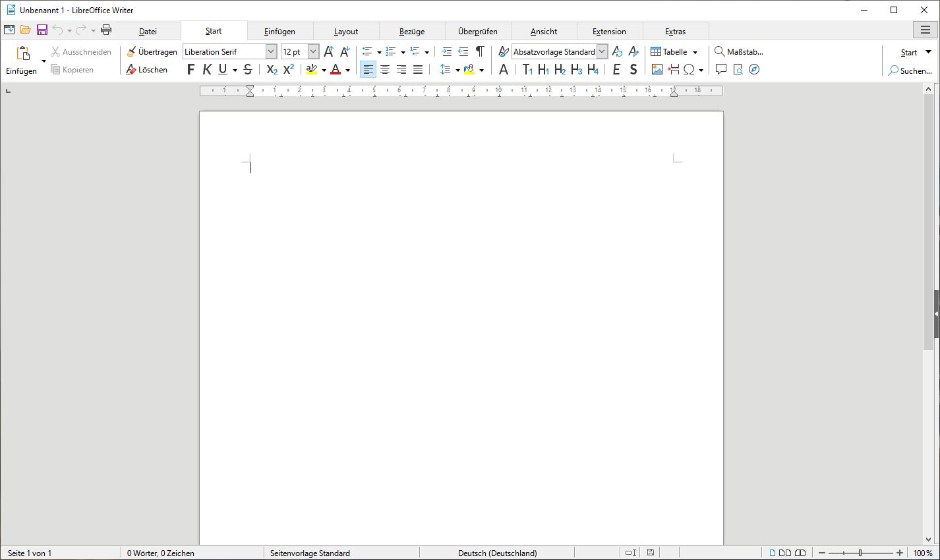Decrease font size with the smaller A icon

[x=345, y=51]
